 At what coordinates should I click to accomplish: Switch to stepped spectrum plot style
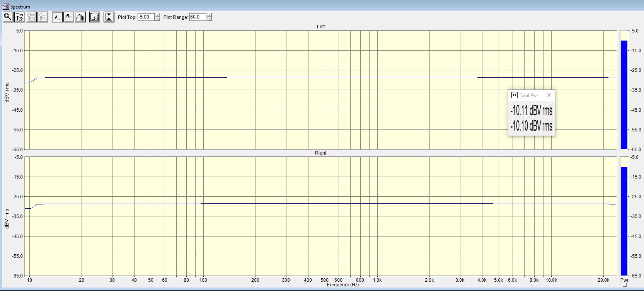(x=69, y=17)
